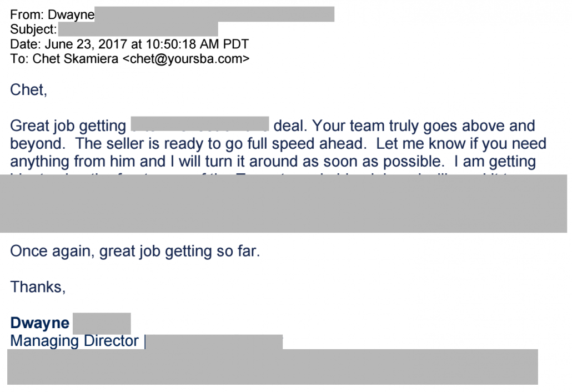Click the redacted sender bar after Dwayne
The width and height of the screenshot is (572, 392).
(214, 14)
